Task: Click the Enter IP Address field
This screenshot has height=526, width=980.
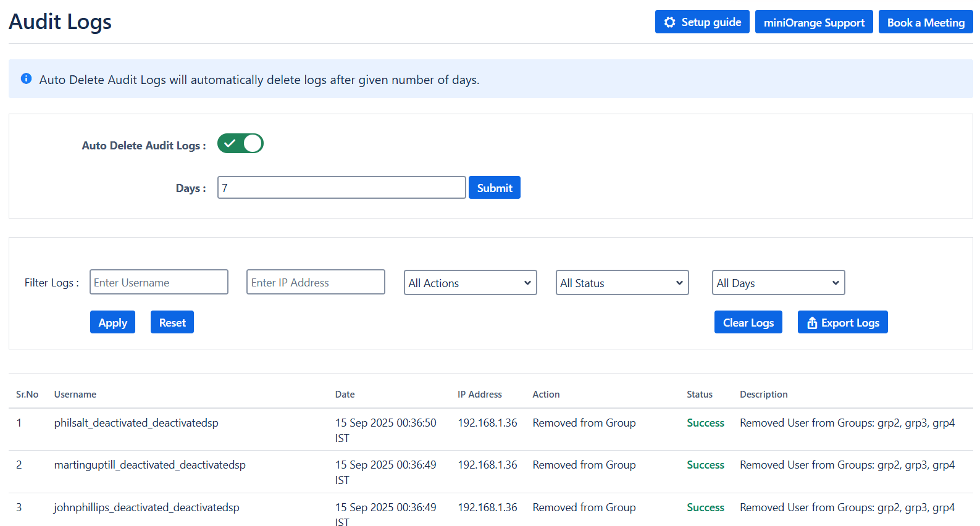Action: pyautogui.click(x=316, y=282)
